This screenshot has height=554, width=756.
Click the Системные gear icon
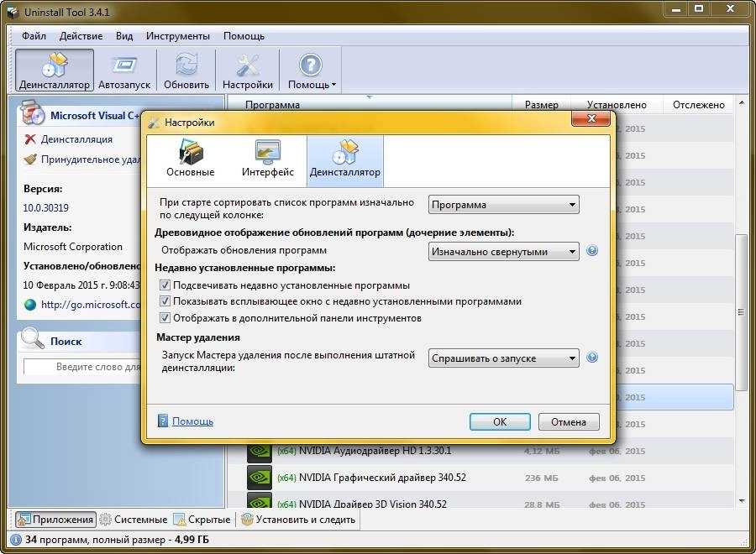[105, 520]
